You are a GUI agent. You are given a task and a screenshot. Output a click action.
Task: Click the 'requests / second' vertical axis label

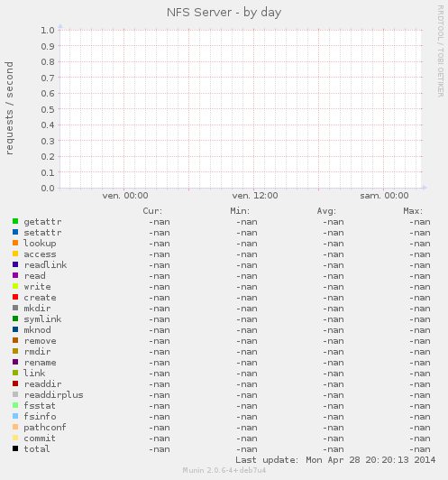point(10,108)
